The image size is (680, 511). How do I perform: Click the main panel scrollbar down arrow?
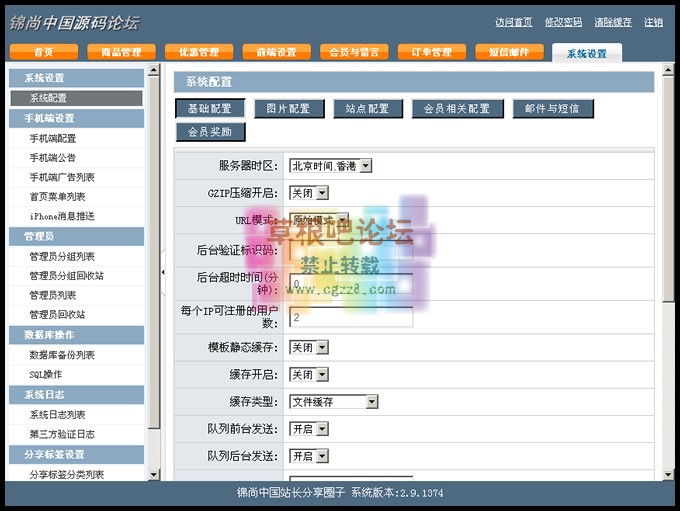click(668, 475)
